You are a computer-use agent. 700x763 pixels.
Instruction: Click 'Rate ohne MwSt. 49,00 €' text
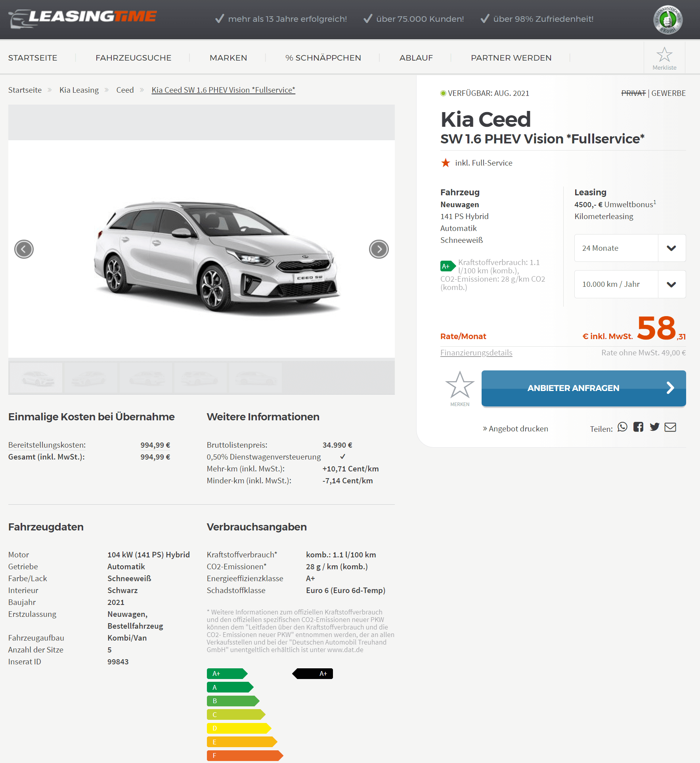pos(644,353)
